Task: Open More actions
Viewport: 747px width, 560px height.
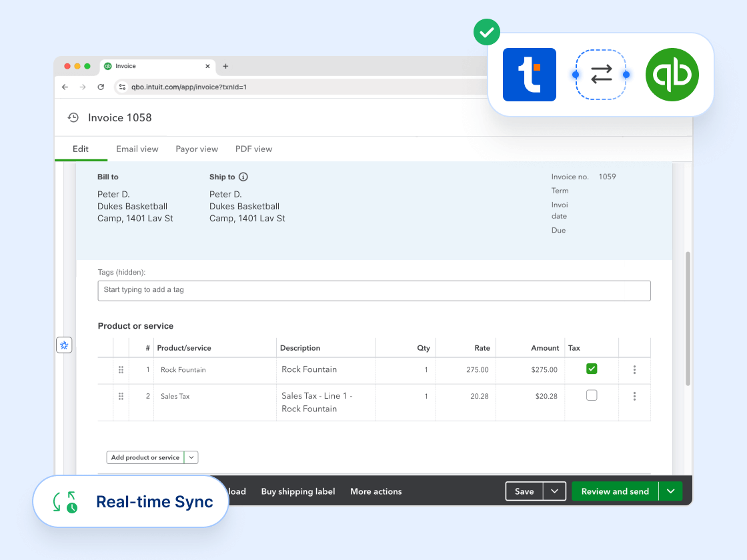Action: [376, 491]
